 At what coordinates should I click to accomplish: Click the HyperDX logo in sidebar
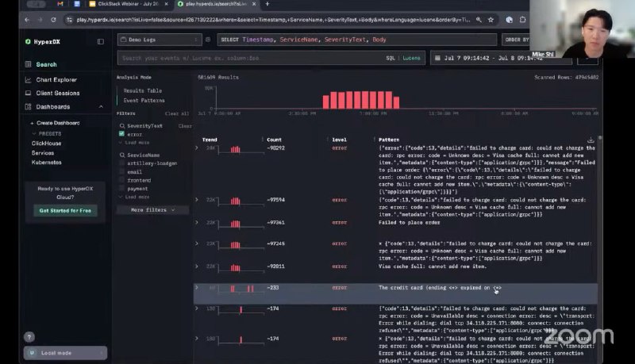pos(43,42)
